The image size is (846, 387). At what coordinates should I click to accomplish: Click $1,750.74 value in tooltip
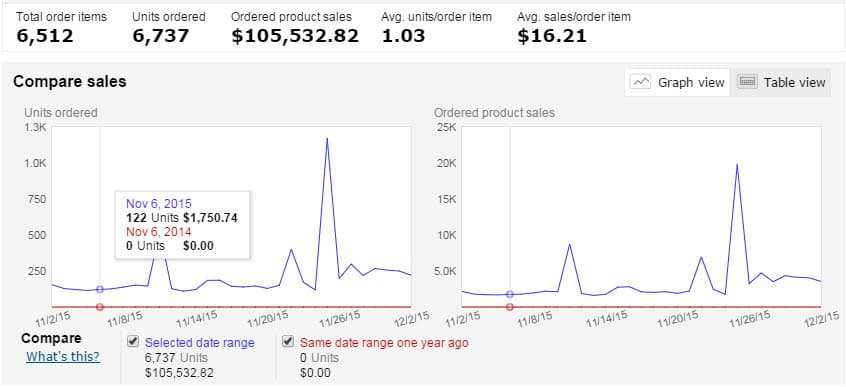[x=210, y=218]
